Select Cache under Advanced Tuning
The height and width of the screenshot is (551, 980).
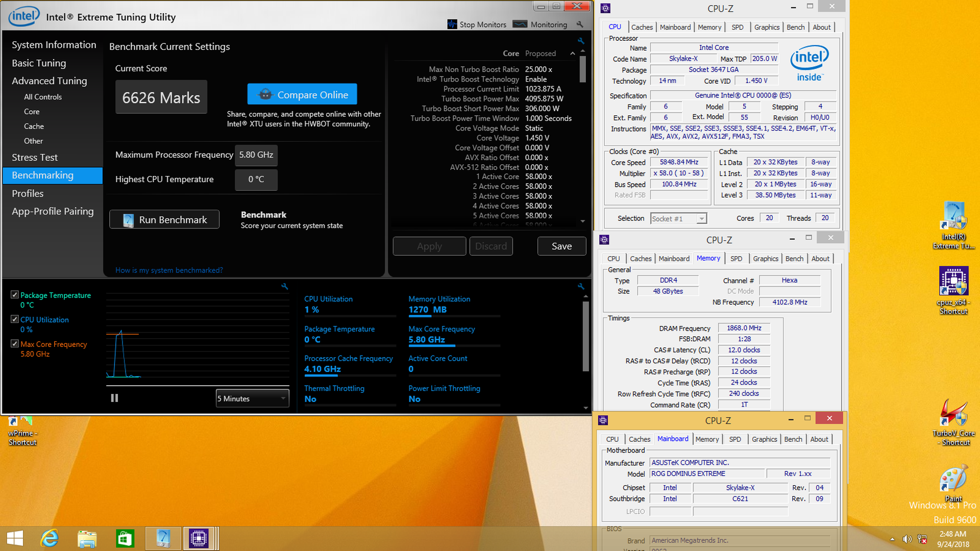(34, 126)
